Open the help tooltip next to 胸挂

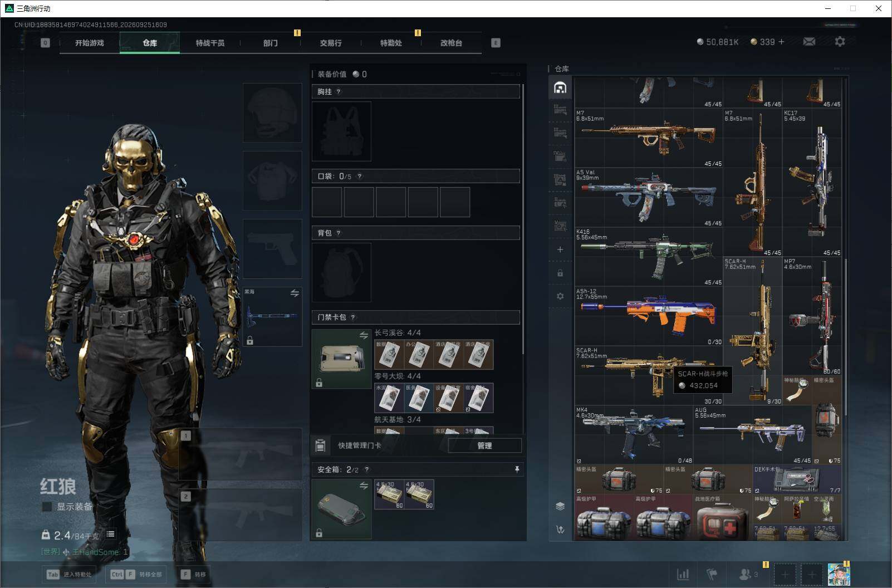tap(339, 91)
